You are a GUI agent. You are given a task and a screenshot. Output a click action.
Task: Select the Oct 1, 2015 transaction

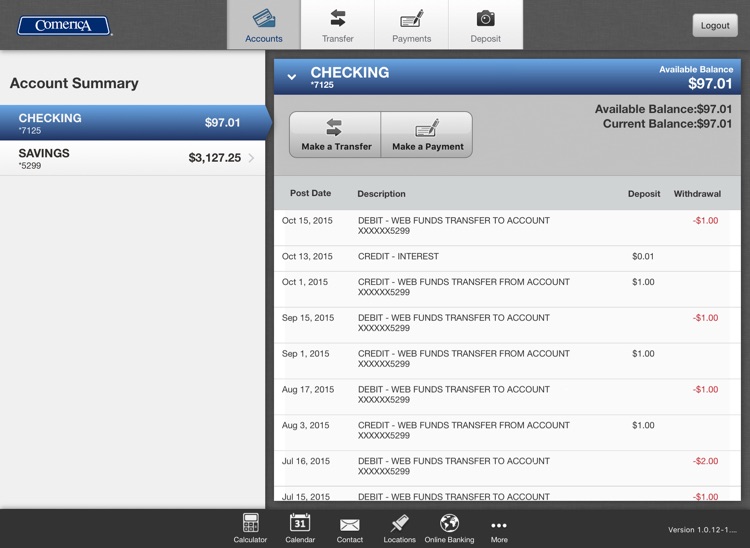(507, 289)
